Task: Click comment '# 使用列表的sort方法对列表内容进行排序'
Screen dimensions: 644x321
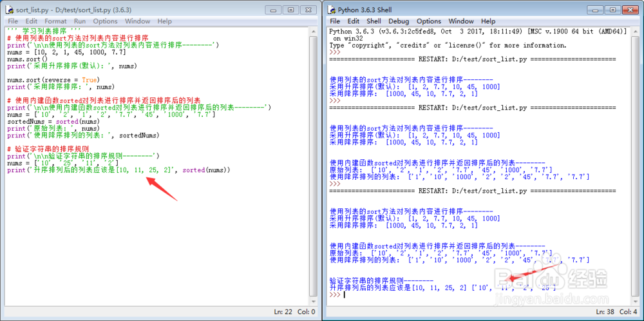Action: (x=78, y=38)
